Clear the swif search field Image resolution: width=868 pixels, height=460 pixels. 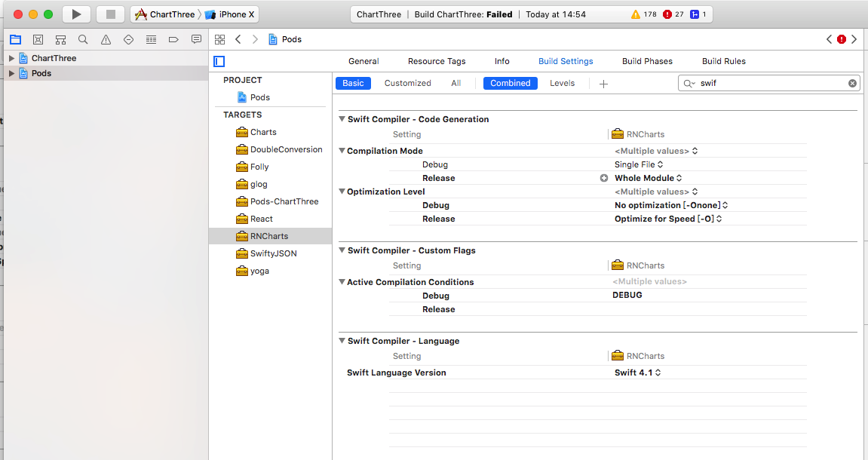pyautogui.click(x=851, y=83)
